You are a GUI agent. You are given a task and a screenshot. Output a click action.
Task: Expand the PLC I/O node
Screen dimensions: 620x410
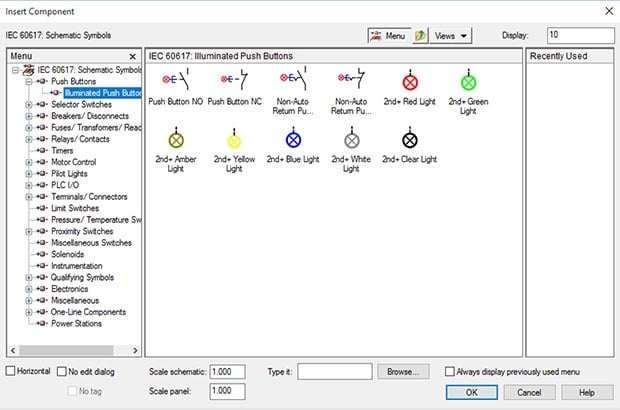click(29, 185)
